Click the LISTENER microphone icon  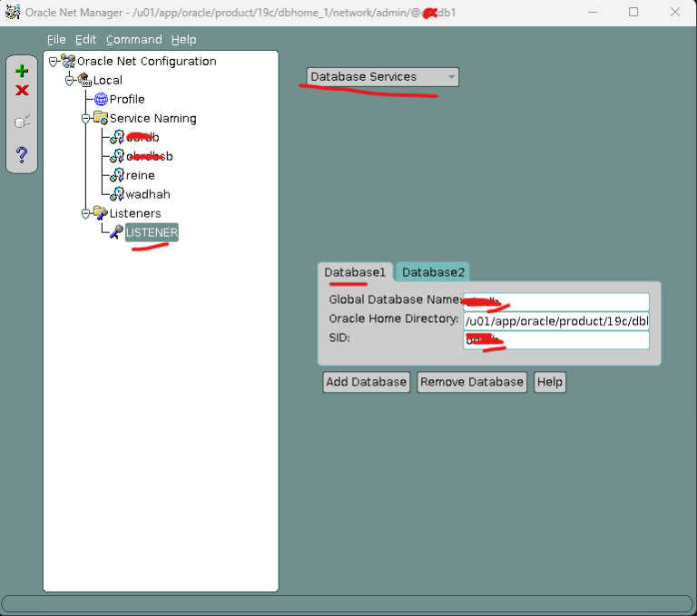click(116, 232)
